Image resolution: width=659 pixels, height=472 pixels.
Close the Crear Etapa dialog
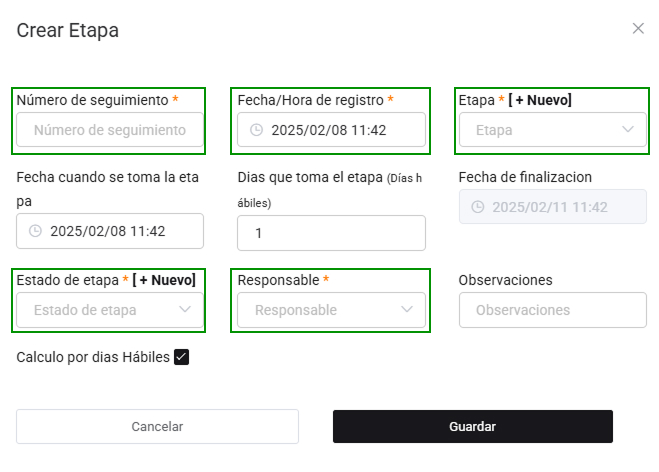(638, 28)
